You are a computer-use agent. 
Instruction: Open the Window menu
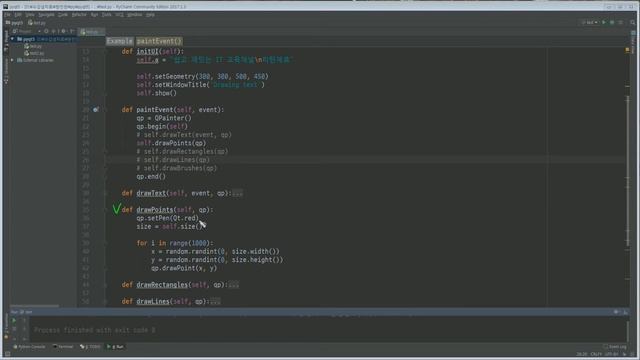[x=134, y=15]
